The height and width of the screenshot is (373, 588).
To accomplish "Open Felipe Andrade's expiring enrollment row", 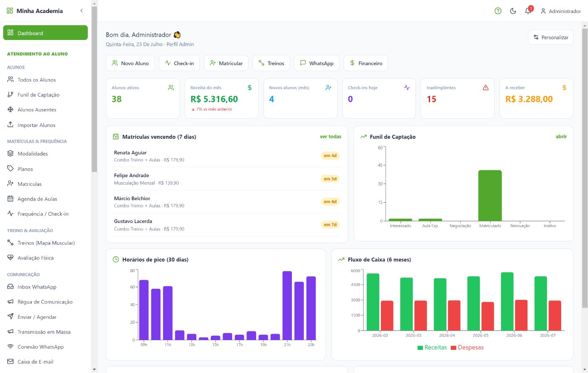I will (x=227, y=179).
